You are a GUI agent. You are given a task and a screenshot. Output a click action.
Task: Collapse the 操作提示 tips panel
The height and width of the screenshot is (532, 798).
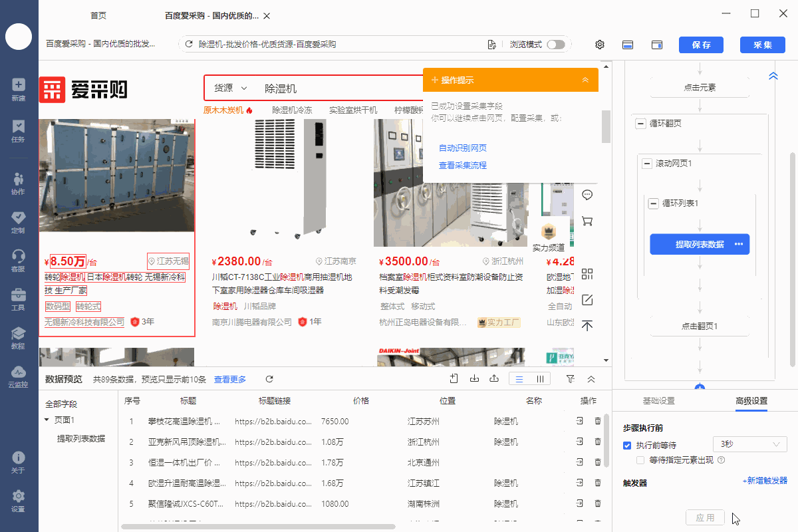click(585, 80)
